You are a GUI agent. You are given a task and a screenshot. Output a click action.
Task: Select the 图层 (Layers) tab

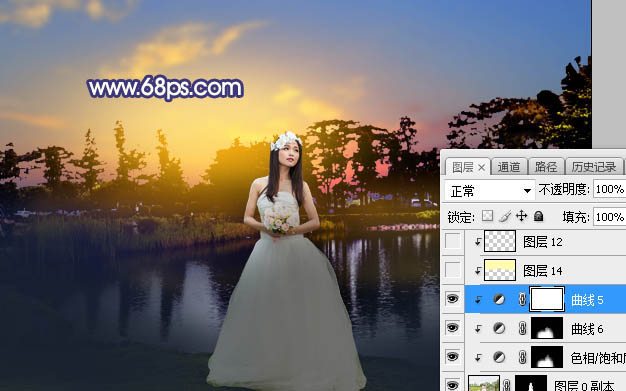pos(463,167)
